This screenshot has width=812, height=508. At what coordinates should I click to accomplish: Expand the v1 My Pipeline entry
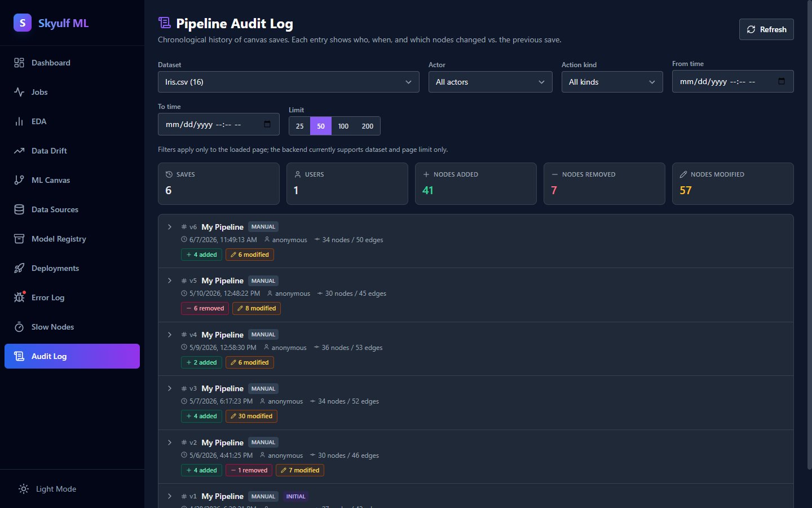[x=170, y=496]
